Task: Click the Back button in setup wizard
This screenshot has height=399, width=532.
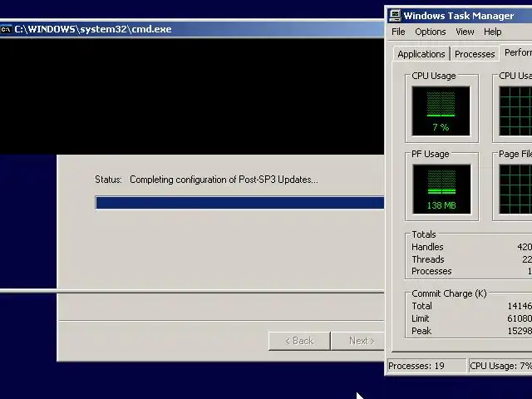Action: pyautogui.click(x=299, y=341)
